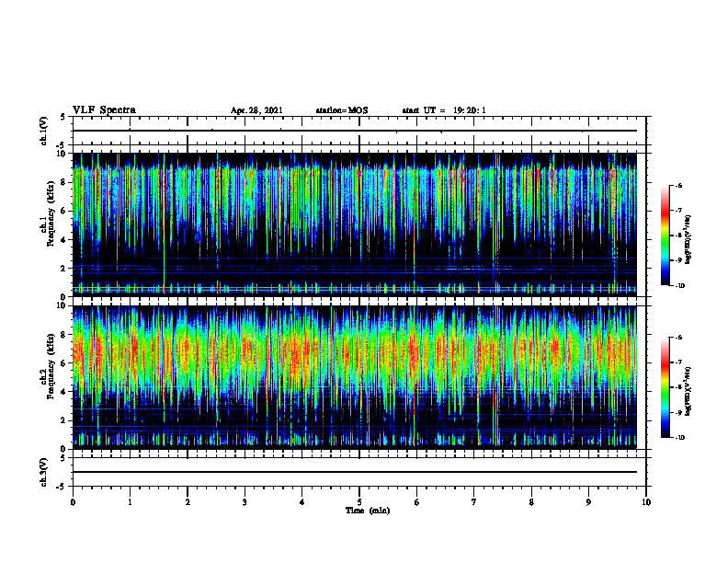The height and width of the screenshot is (563, 728).
Task: Click the ch.1 color bar log(PSD) label
Action: click(x=688, y=240)
